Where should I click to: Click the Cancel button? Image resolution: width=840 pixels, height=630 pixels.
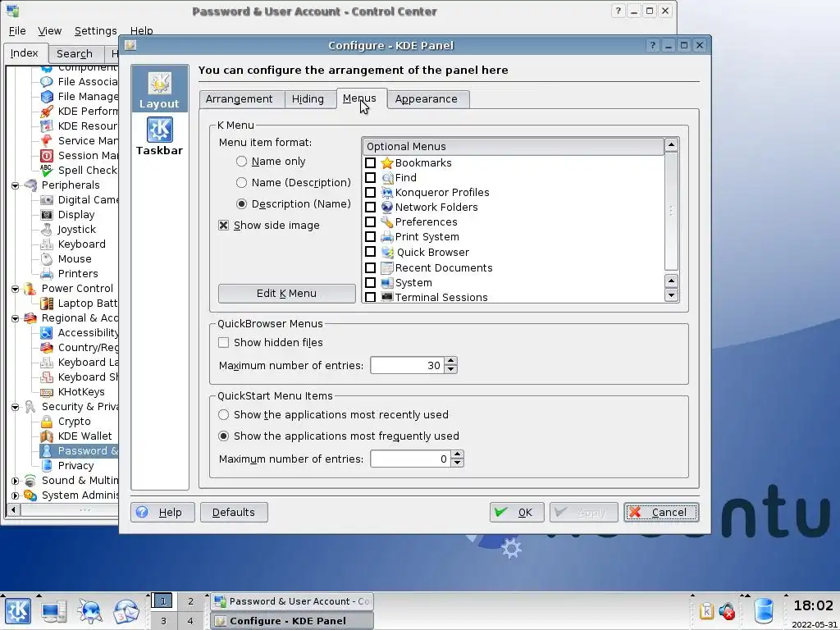[x=661, y=513]
